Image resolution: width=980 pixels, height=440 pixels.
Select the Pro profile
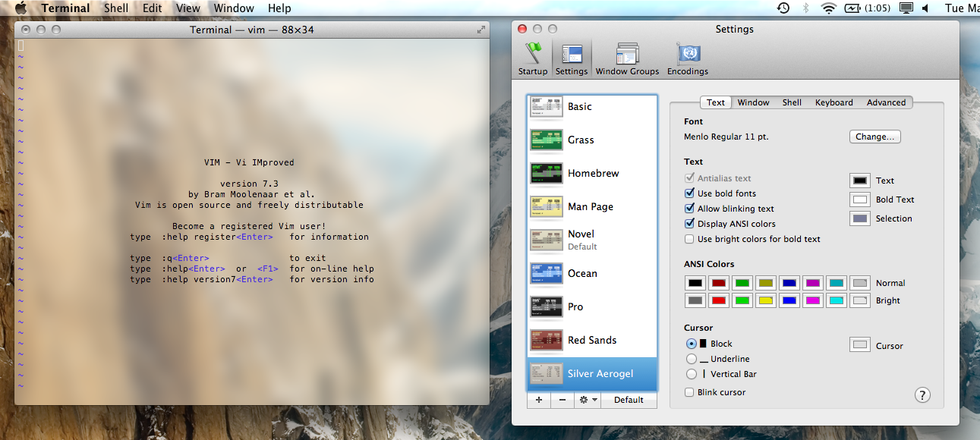pos(592,307)
